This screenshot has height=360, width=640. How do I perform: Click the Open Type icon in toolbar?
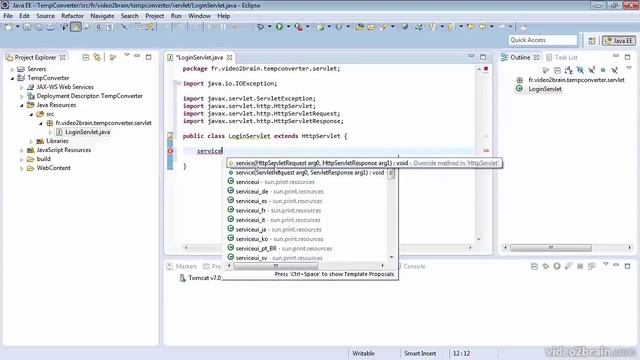point(359,27)
